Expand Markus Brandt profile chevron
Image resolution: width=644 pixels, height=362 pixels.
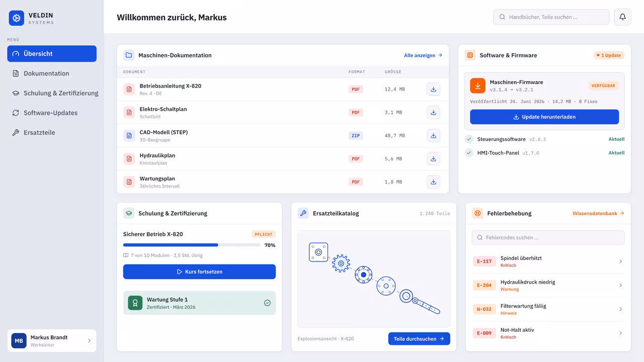[x=90, y=340]
